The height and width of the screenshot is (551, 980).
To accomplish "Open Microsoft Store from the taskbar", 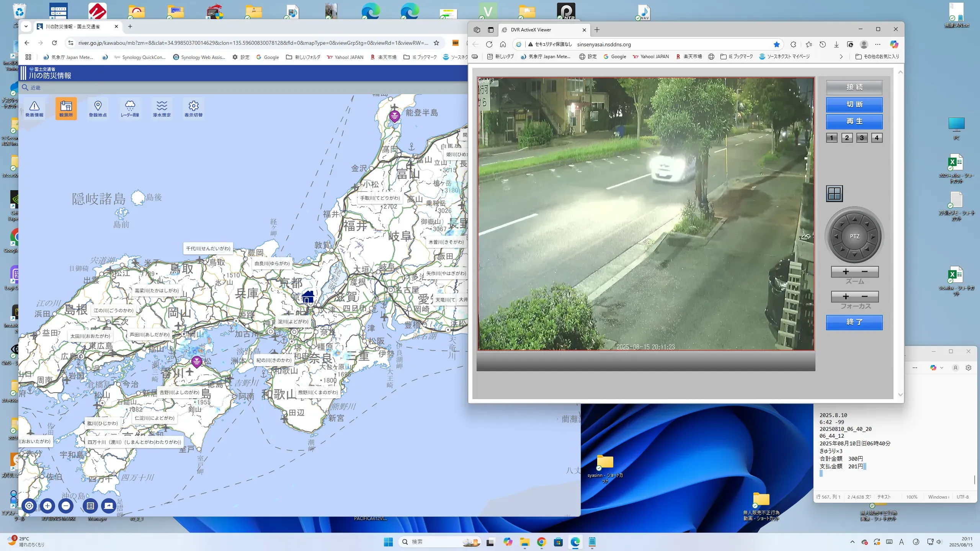I will click(558, 542).
